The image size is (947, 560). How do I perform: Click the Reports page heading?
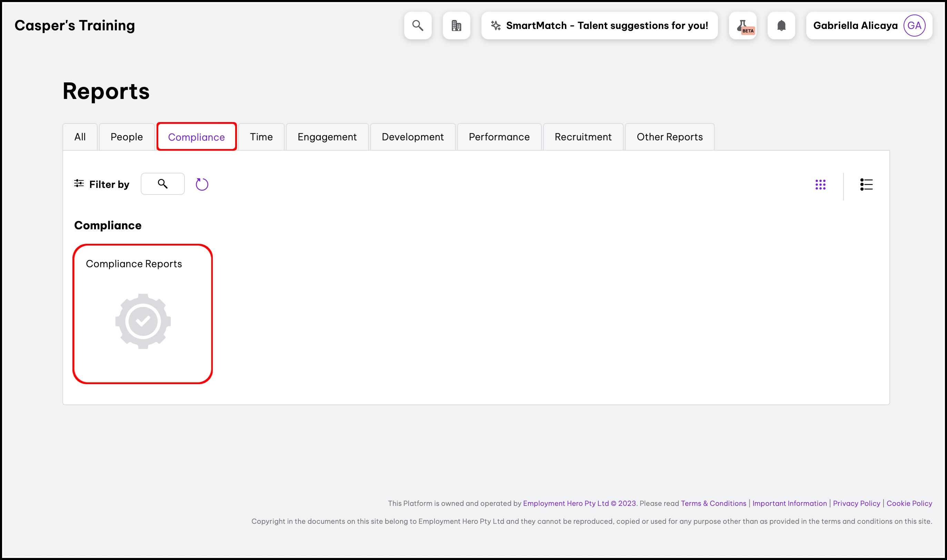[106, 91]
